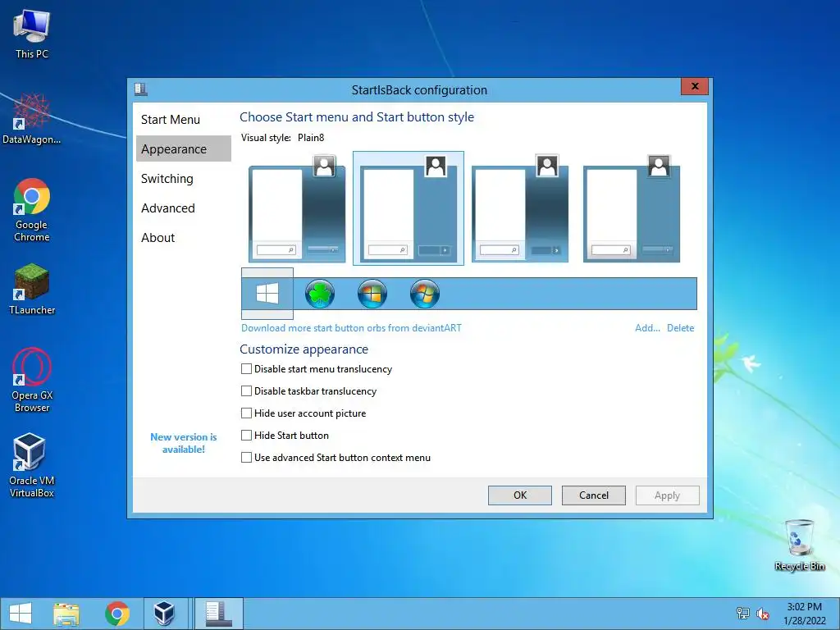Select the first start menu style thumbnail

tap(297, 208)
